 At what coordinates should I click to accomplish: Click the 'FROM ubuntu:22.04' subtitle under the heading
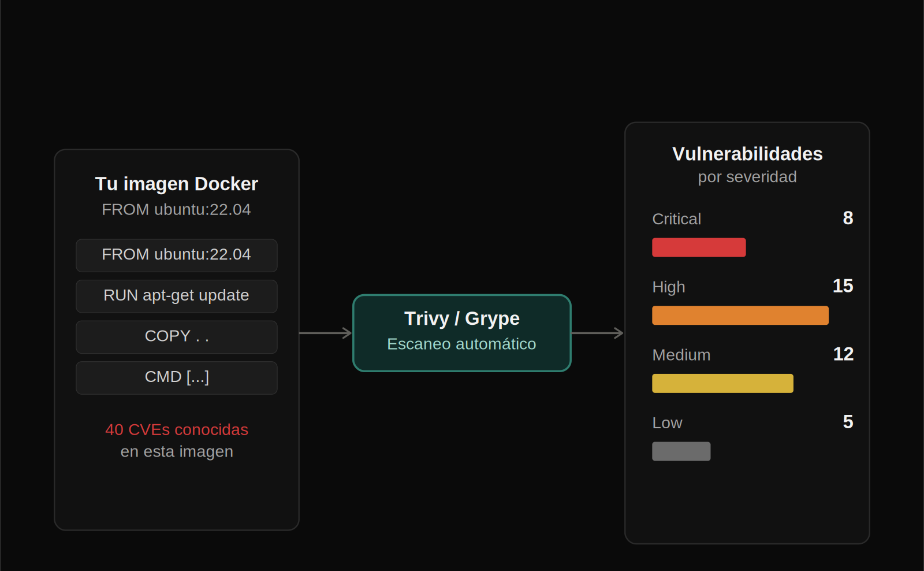[x=176, y=209]
